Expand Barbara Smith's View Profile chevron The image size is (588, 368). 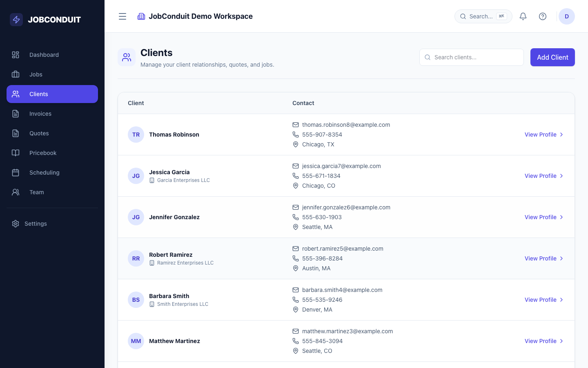[x=561, y=300]
